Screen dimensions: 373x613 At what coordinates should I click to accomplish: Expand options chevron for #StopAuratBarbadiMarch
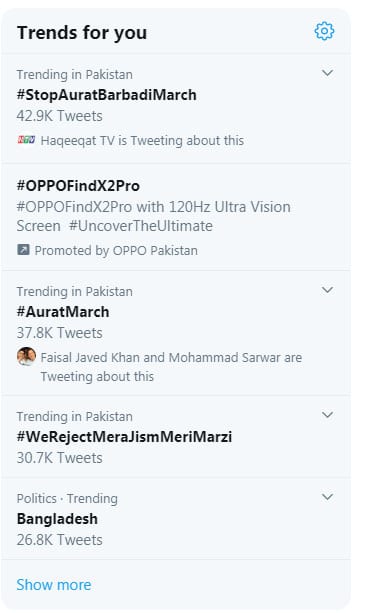coord(327,73)
